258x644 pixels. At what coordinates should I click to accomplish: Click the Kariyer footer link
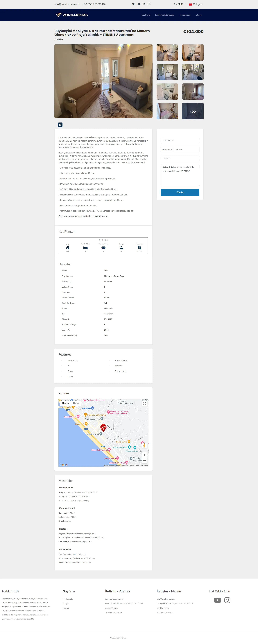[x=66, y=608]
